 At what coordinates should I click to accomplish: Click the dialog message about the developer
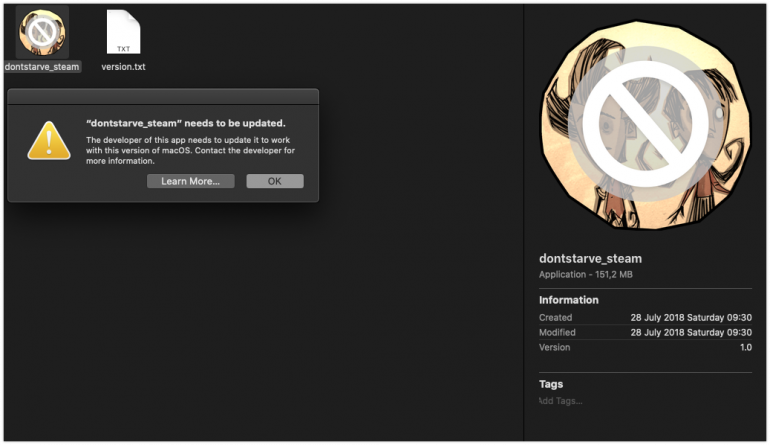pos(191,150)
